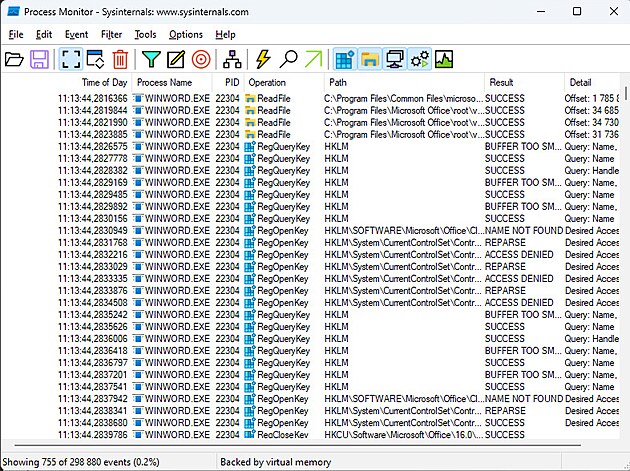Open the Help menu

[225, 35]
